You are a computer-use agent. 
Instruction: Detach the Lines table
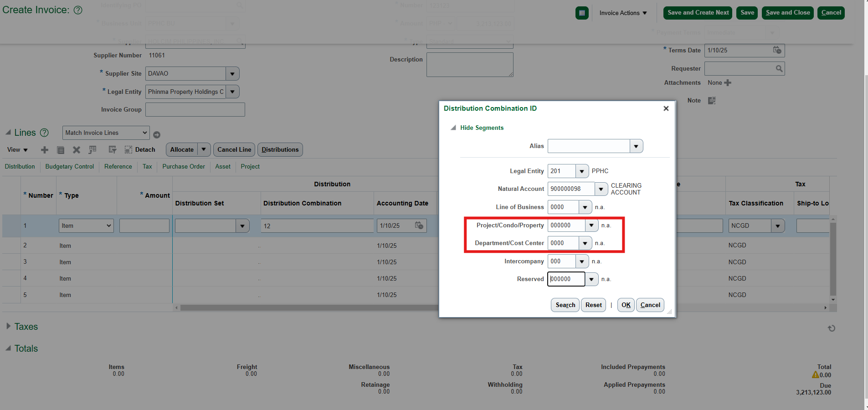pos(140,150)
